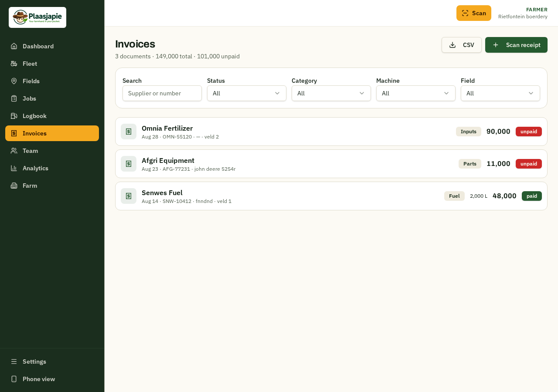This screenshot has height=392, width=558.
Task: Open the Dashboard page
Action: (x=52, y=46)
